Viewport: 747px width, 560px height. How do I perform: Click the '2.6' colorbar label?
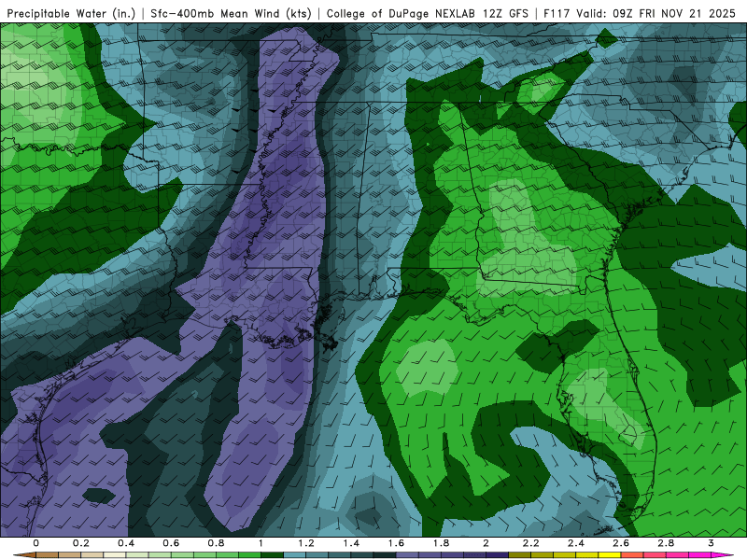point(621,543)
